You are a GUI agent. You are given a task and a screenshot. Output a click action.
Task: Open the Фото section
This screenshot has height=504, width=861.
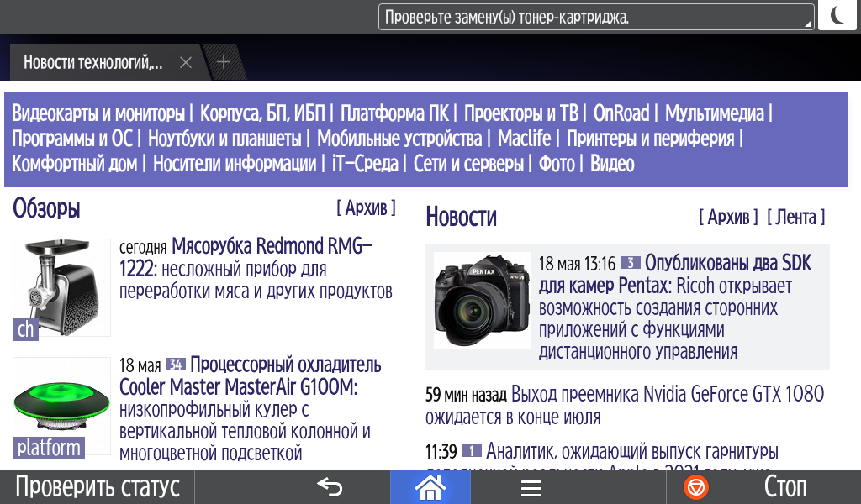(x=557, y=164)
